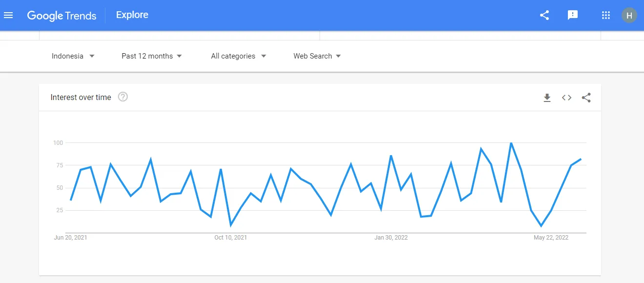Switch search type from Web Search
The height and width of the screenshot is (283, 644).
point(316,56)
